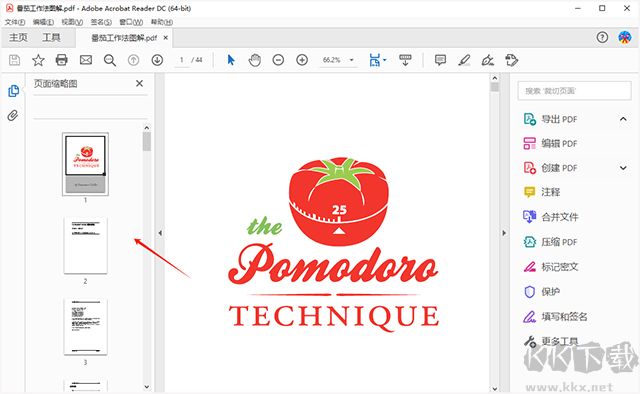Select the arrow Selection tool
Screen dimensions: 640x394
pos(231,60)
